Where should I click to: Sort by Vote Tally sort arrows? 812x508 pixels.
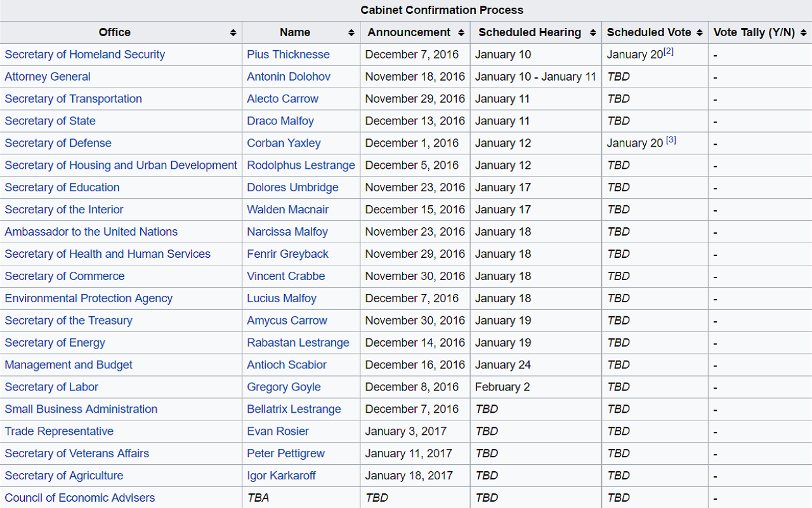pyautogui.click(x=804, y=32)
